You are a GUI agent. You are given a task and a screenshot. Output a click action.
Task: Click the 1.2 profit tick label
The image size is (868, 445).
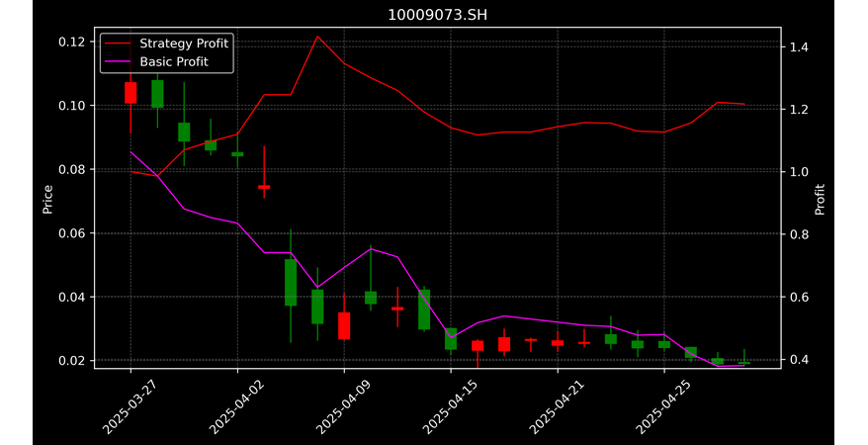[x=798, y=110]
